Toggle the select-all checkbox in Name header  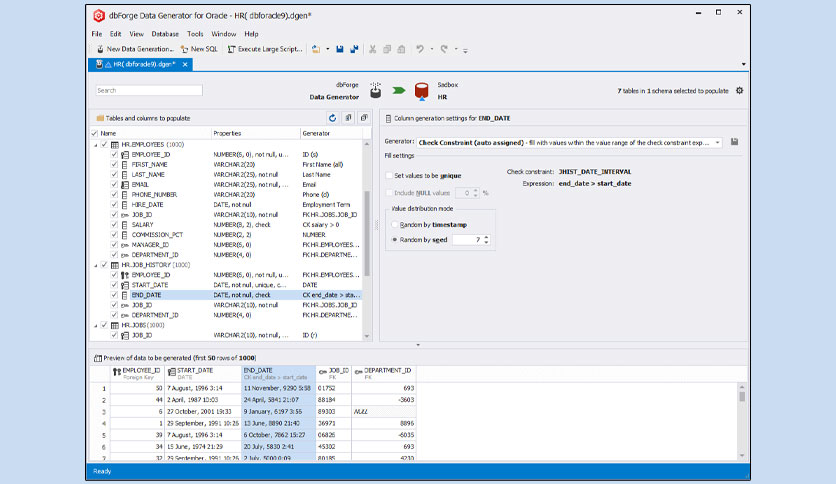(x=95, y=133)
